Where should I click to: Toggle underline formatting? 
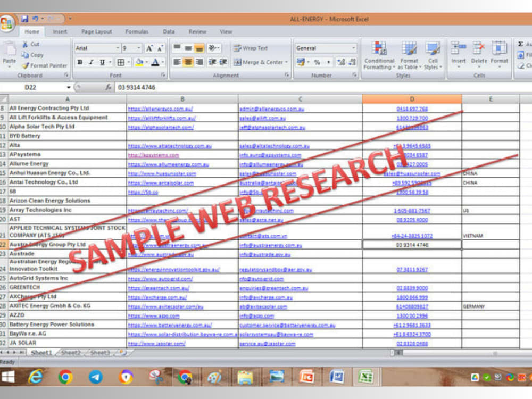pyautogui.click(x=102, y=62)
